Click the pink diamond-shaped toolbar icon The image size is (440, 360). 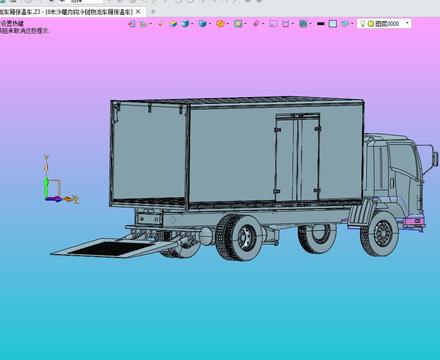coord(256,24)
